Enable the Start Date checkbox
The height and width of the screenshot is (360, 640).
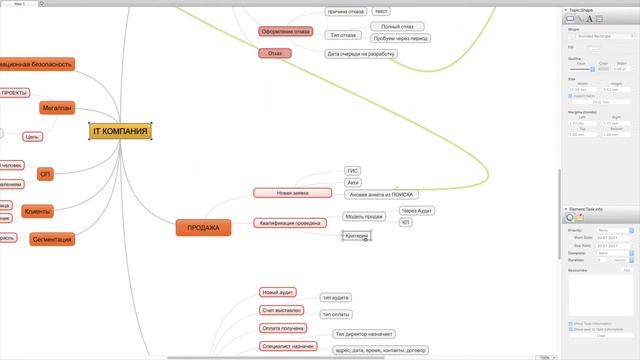click(x=571, y=238)
